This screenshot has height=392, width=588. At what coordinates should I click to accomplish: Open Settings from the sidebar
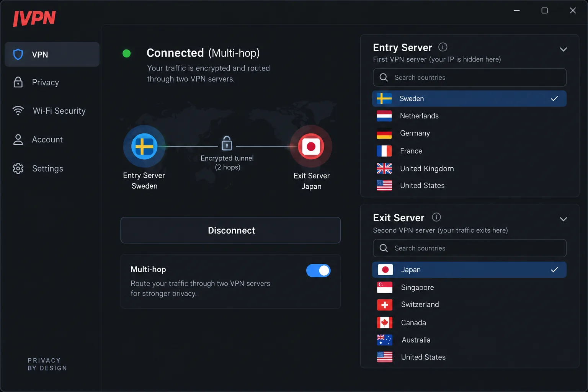tap(52, 168)
